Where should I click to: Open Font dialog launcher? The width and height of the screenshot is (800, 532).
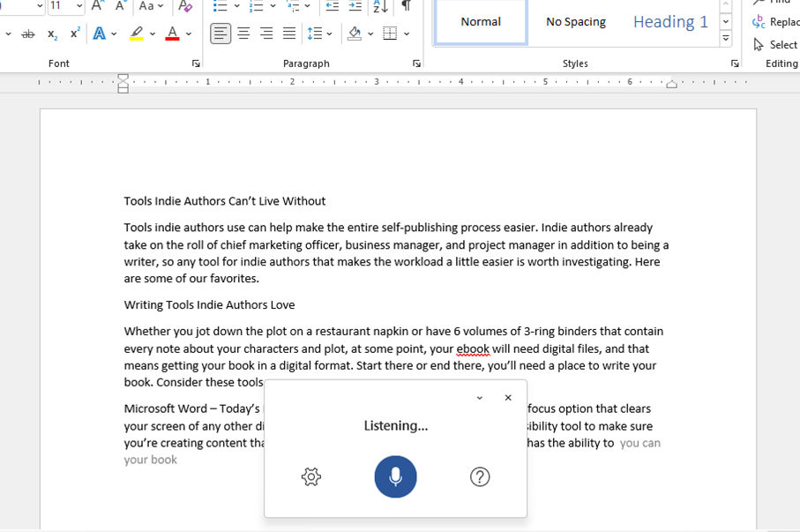tap(196, 64)
